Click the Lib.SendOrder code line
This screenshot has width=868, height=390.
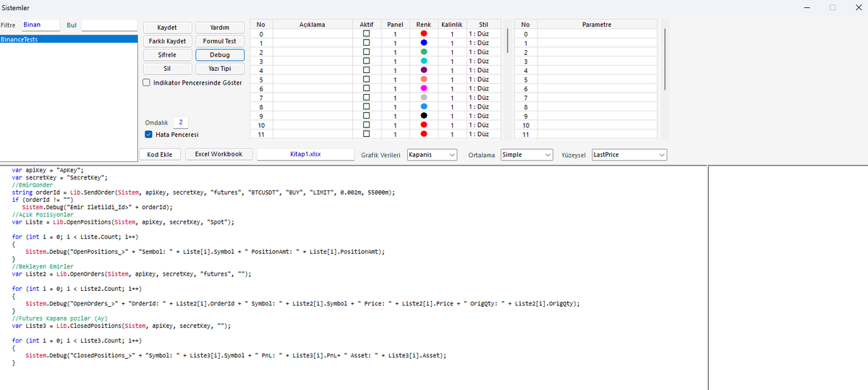click(203, 193)
